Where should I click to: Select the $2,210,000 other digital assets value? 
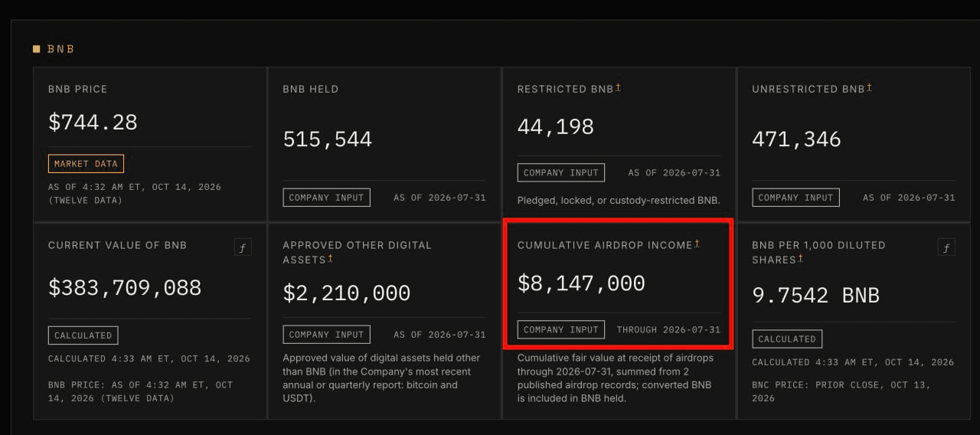point(347,293)
